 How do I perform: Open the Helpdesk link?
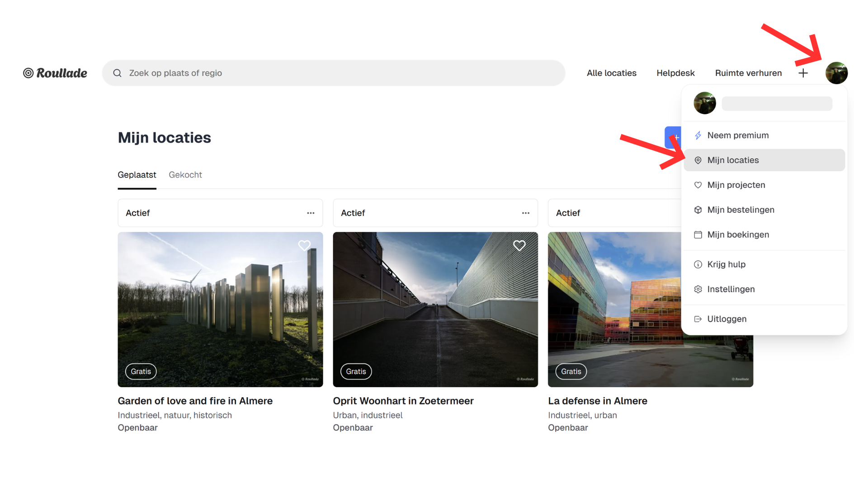point(675,73)
